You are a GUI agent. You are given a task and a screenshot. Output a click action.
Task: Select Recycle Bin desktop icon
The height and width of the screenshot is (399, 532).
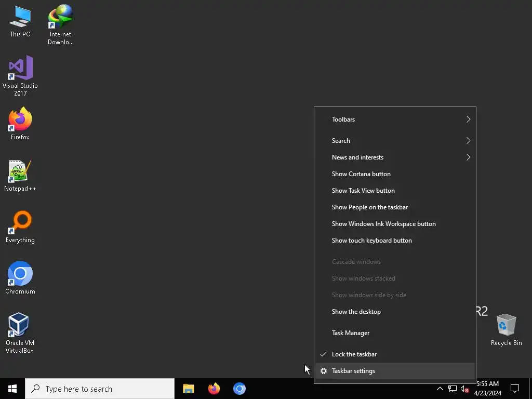coord(506,329)
